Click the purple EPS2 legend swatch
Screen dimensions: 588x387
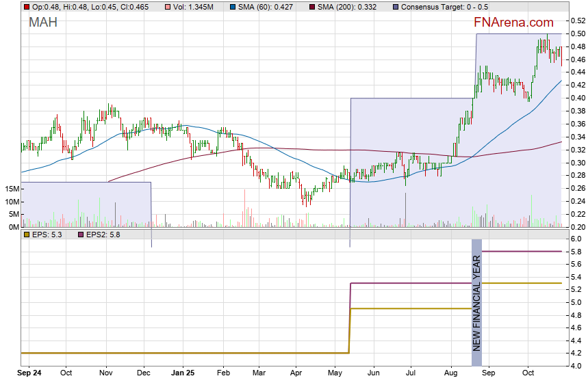tap(81, 235)
